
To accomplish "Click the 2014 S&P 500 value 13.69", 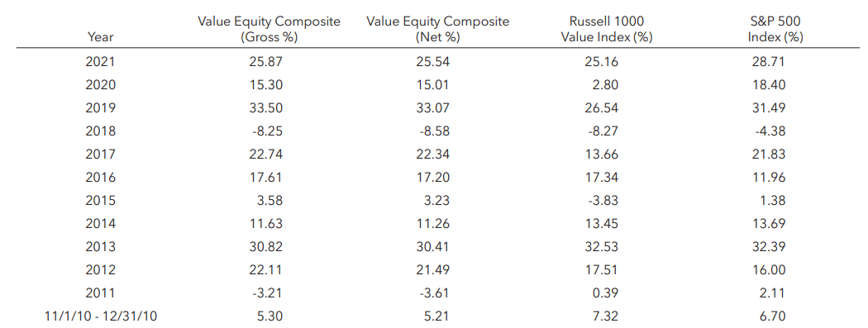I will tap(770, 224).
